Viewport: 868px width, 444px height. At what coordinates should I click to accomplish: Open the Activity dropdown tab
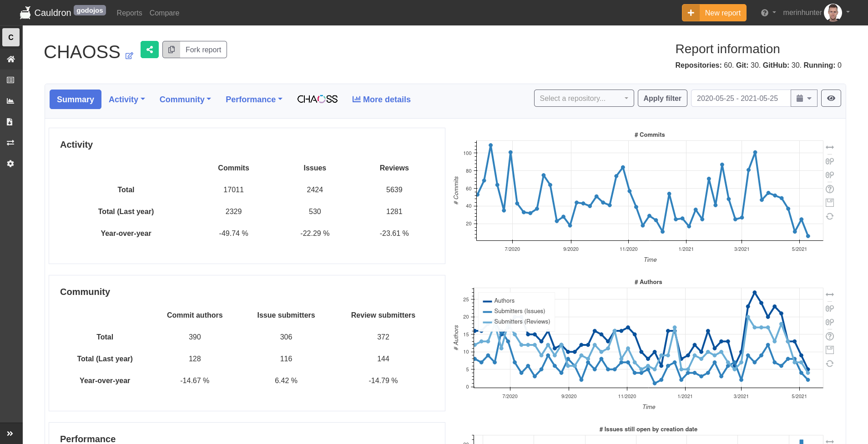[x=127, y=100]
